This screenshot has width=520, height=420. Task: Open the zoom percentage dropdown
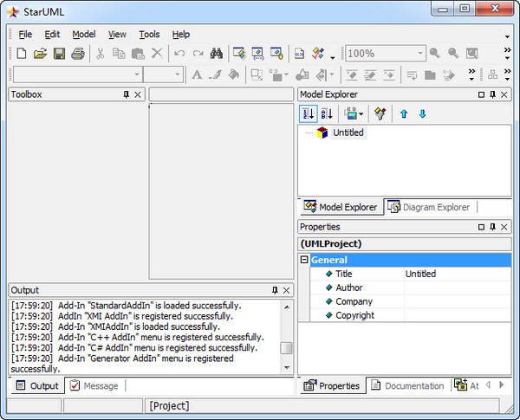click(x=419, y=54)
